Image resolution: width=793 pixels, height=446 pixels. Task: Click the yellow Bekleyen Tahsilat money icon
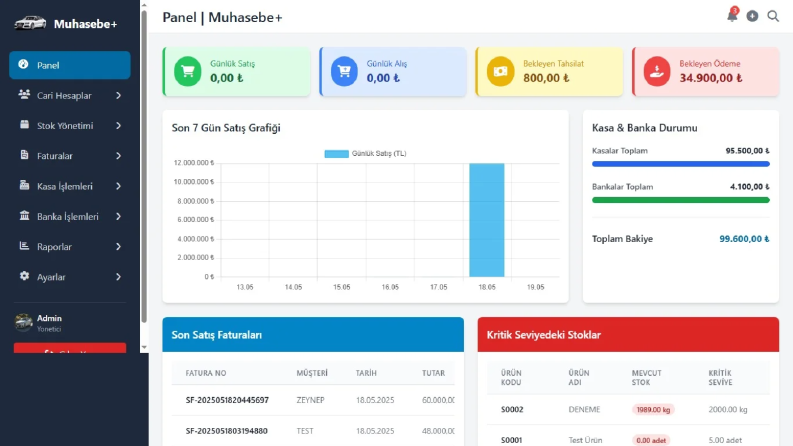point(501,72)
